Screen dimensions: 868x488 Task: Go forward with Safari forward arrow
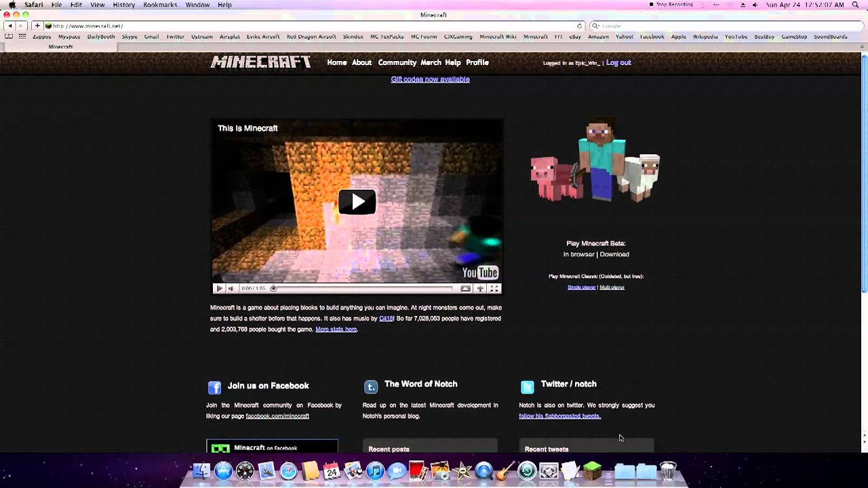click(x=21, y=26)
